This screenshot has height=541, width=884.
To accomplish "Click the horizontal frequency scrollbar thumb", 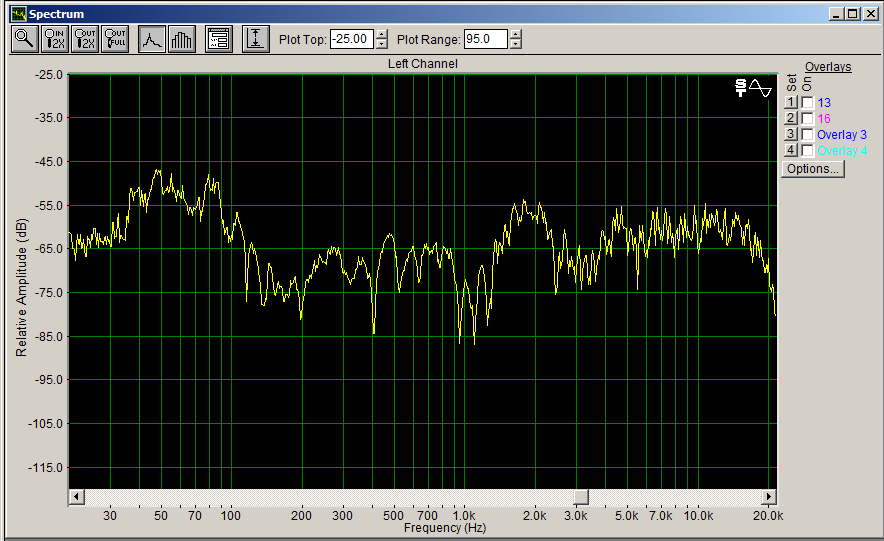I will (x=581, y=497).
